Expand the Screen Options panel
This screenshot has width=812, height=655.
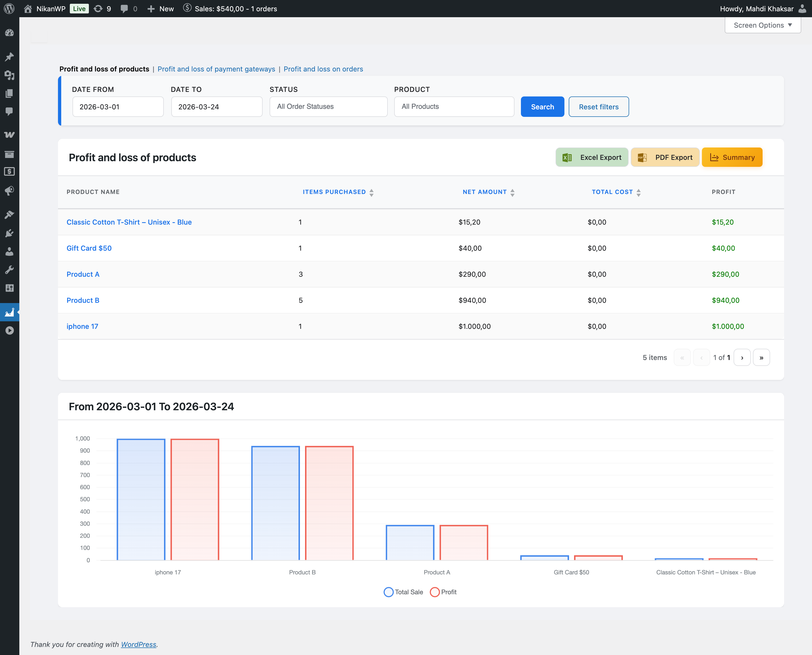coord(762,25)
